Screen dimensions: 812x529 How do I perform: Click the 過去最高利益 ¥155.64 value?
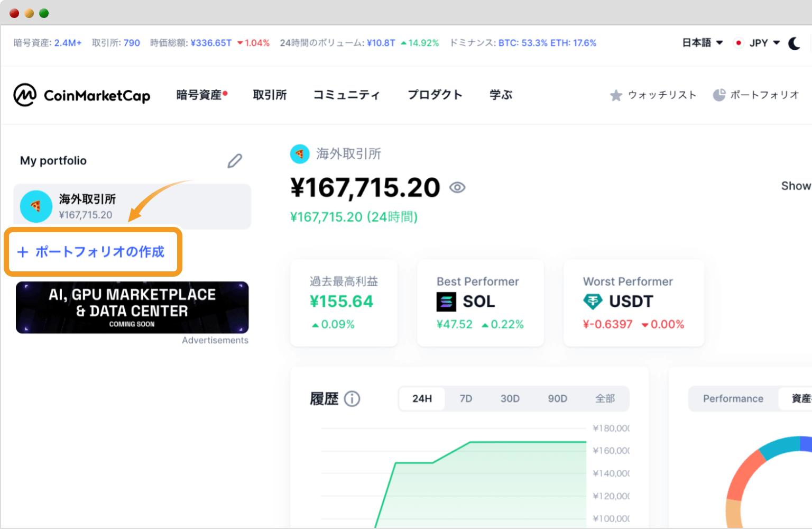click(342, 301)
